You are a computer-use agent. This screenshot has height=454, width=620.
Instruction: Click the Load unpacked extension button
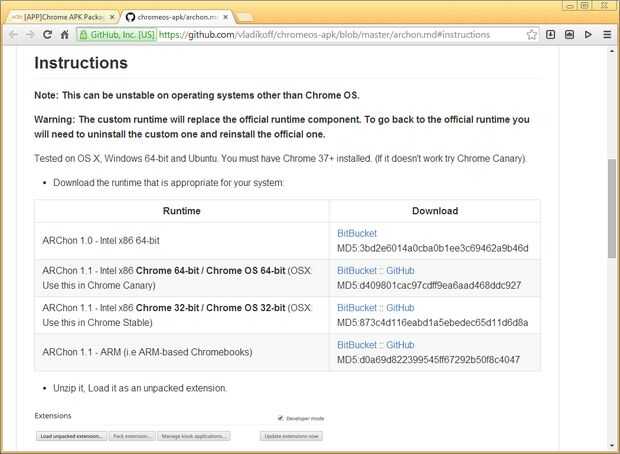coord(71,436)
